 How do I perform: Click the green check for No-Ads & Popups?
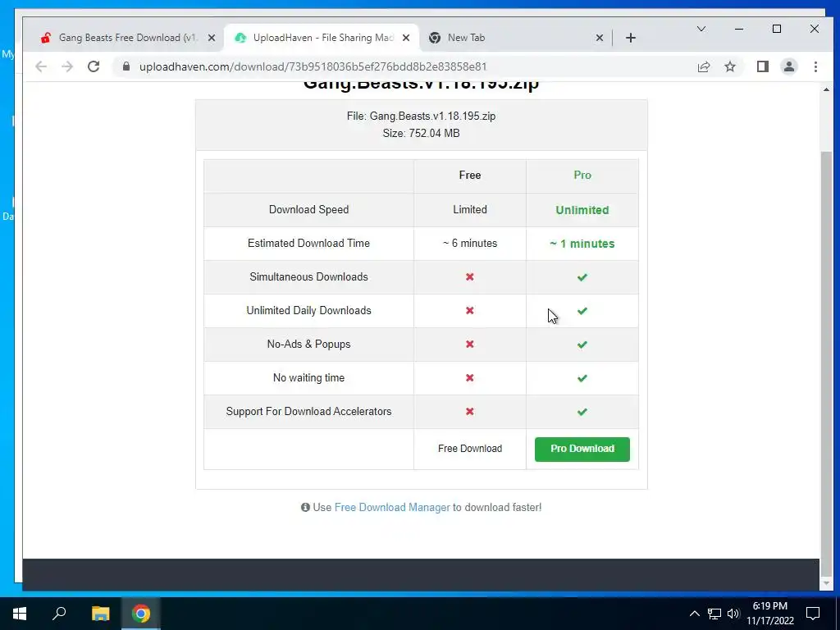click(582, 345)
